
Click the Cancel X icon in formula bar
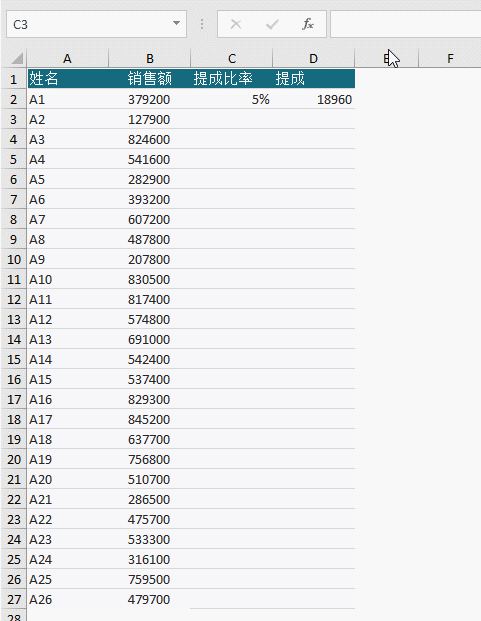point(236,25)
